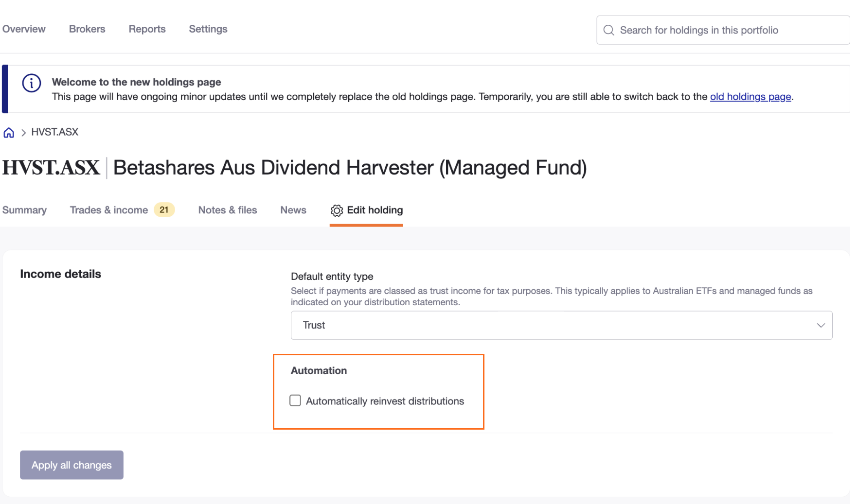858x504 pixels.
Task: Click the home breadcrumb icon
Action: click(9, 133)
